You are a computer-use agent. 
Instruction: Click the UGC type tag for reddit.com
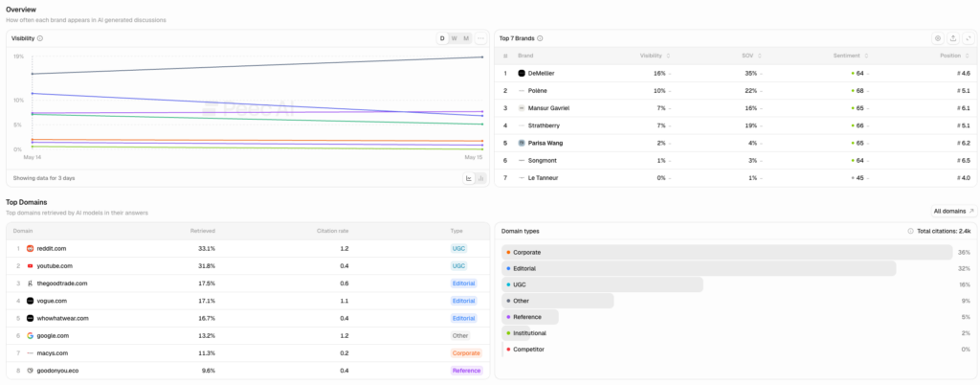(458, 248)
